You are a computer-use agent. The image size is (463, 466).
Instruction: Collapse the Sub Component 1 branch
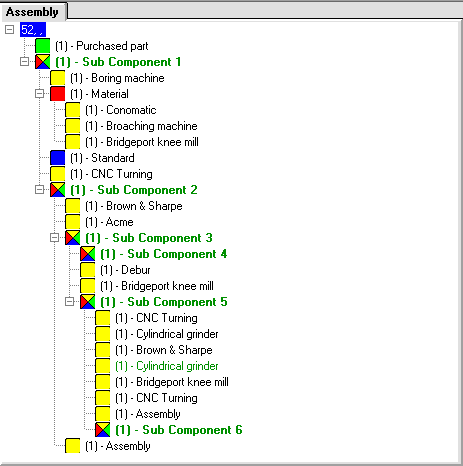tap(24, 62)
